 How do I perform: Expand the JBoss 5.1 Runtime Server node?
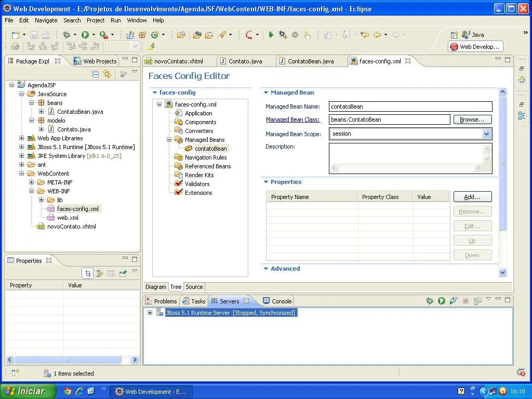click(x=150, y=313)
